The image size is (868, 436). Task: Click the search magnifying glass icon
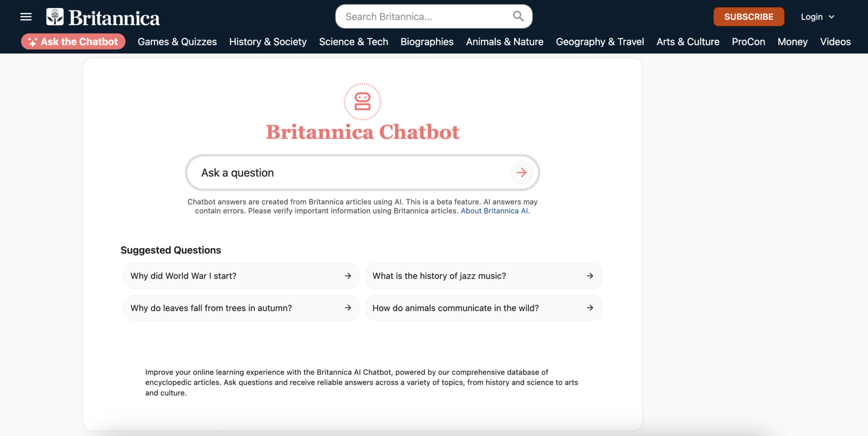click(x=518, y=17)
